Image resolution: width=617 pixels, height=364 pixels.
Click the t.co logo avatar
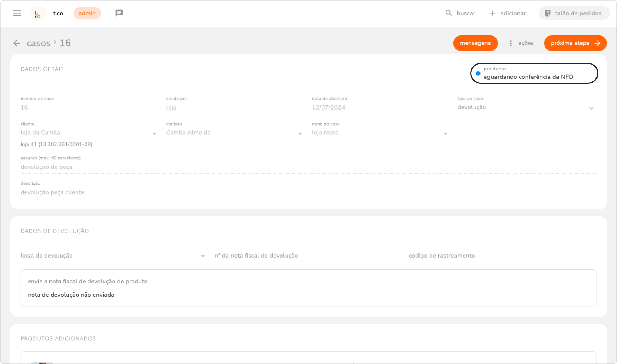pyautogui.click(x=38, y=13)
